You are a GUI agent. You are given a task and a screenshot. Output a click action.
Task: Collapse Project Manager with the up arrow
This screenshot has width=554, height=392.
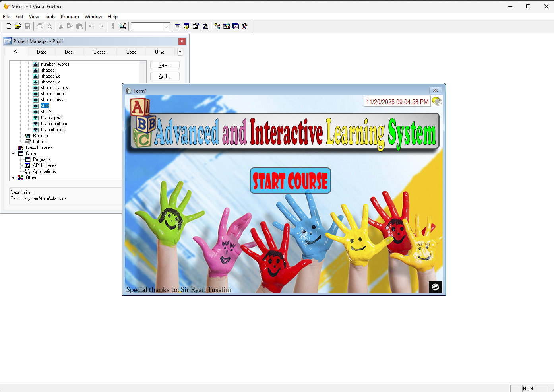[x=180, y=52]
